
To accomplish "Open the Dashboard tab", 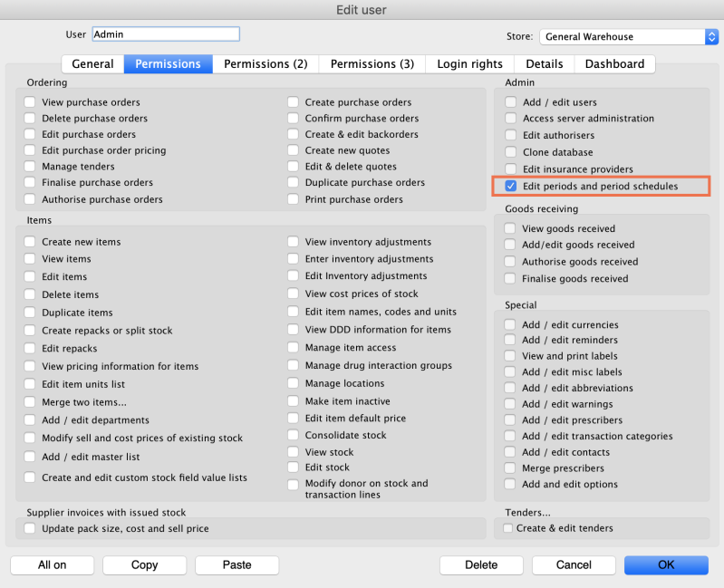I will coord(614,64).
